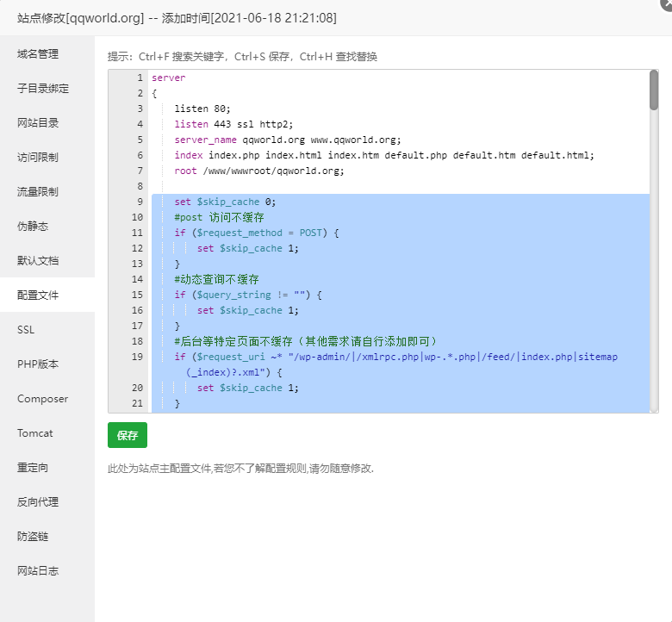Screen dimensions: 672x622
Task: Click the editor's vertical scrollbar thumb
Action: [654, 90]
